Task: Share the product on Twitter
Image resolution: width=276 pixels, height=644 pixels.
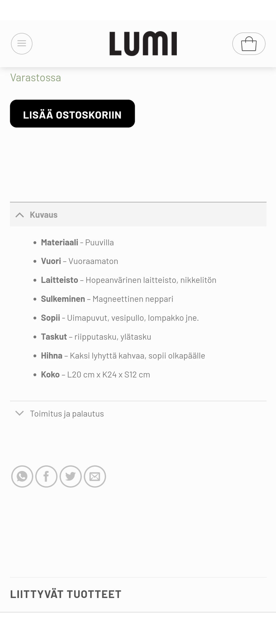Action: (x=70, y=476)
